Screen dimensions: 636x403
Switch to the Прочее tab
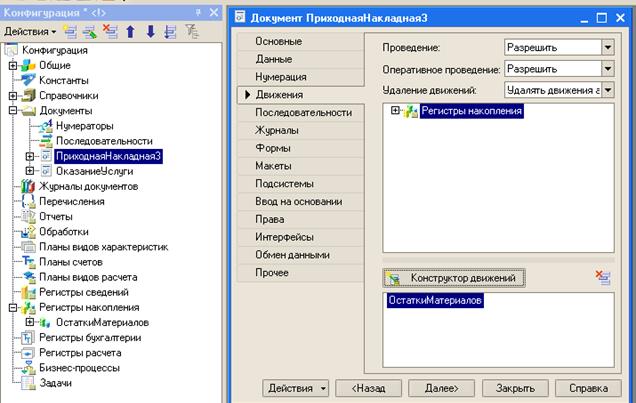click(301, 273)
